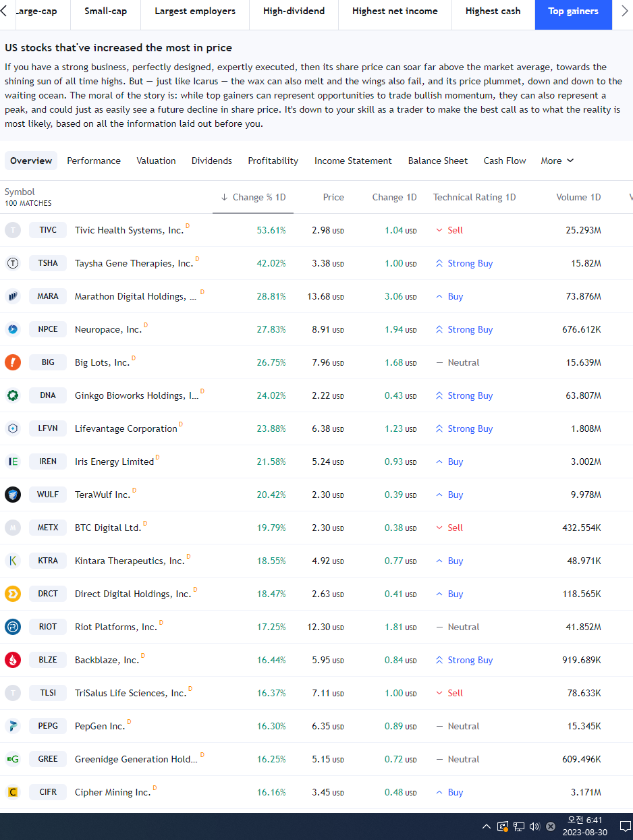Click the CIFR ticker symbol
Viewport: 633px width, 840px height.
(48, 792)
